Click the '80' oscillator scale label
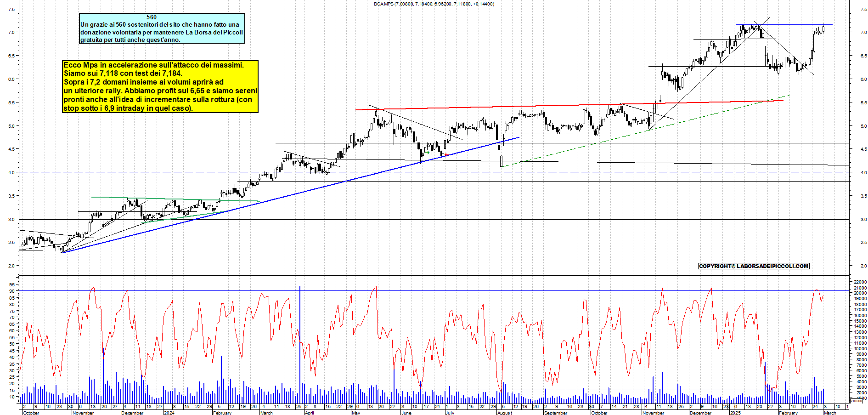This screenshot has width=868, height=415. click(11, 304)
